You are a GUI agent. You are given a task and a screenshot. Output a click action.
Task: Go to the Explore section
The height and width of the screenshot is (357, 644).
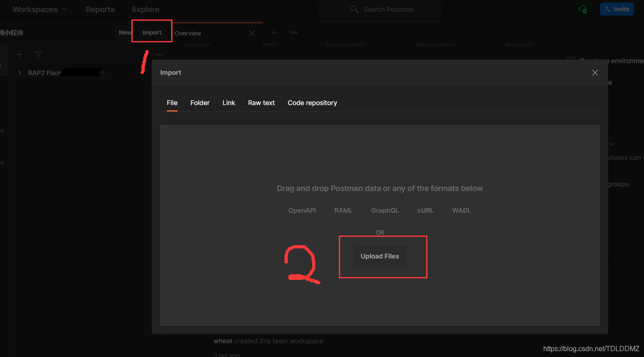click(x=146, y=10)
